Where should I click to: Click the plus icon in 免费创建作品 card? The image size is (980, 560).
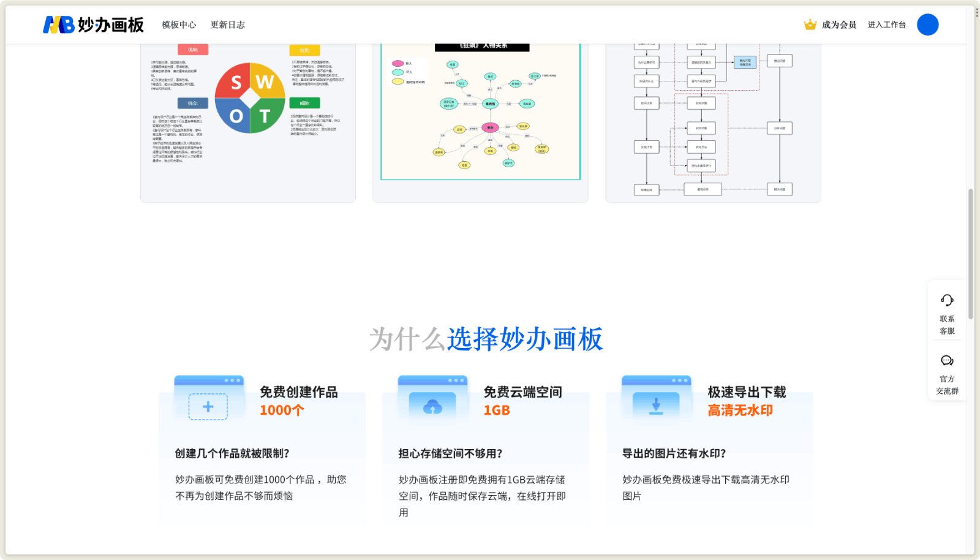[208, 407]
